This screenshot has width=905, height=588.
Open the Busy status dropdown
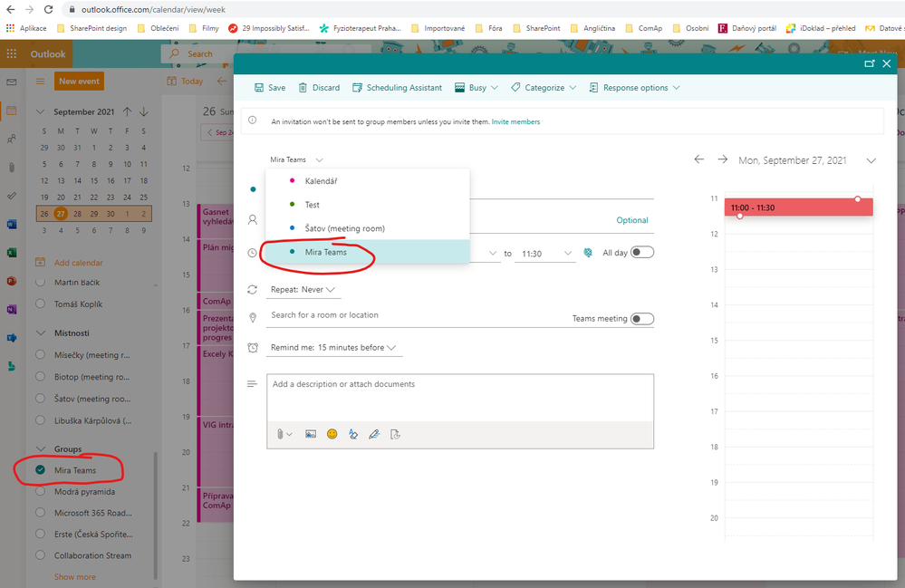tap(477, 88)
